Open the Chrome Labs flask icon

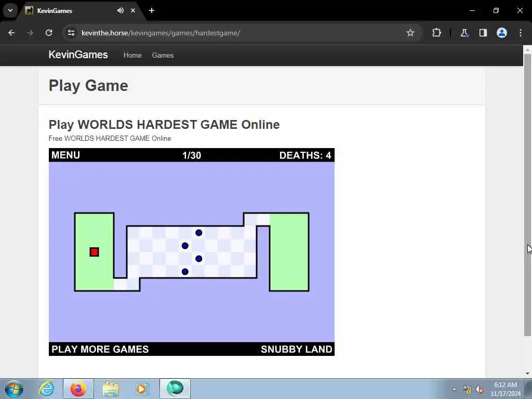click(464, 33)
